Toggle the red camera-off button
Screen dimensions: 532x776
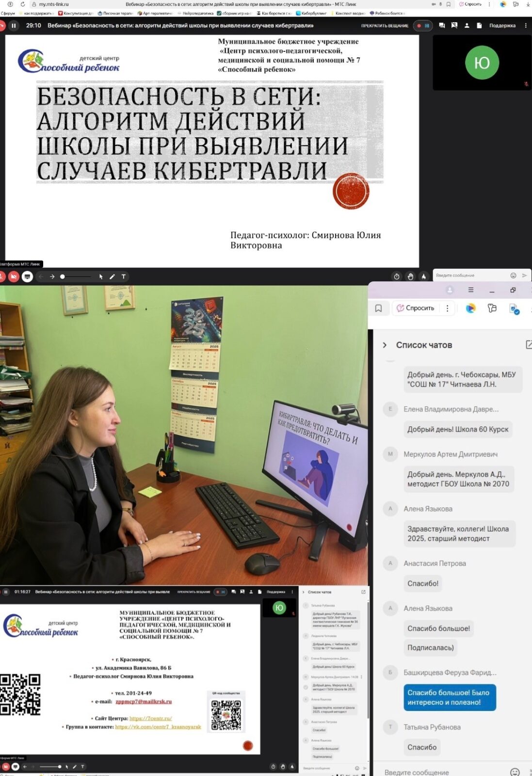pyautogui.click(x=14, y=276)
